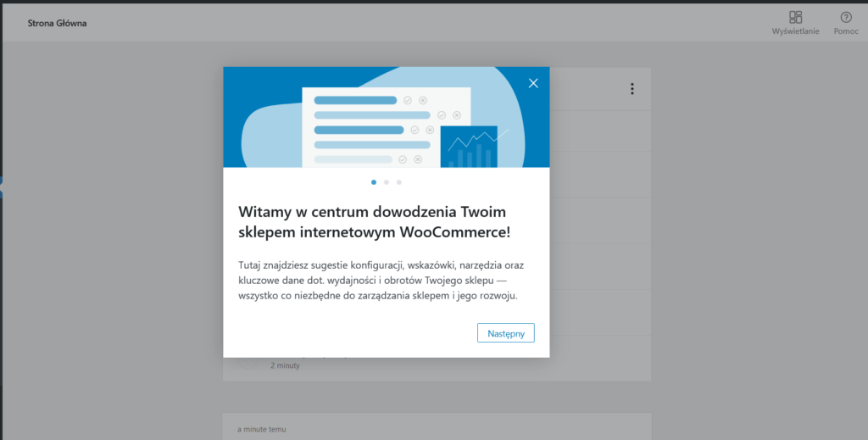Select the first carousel page dot
The height and width of the screenshot is (440, 868).
tap(374, 182)
